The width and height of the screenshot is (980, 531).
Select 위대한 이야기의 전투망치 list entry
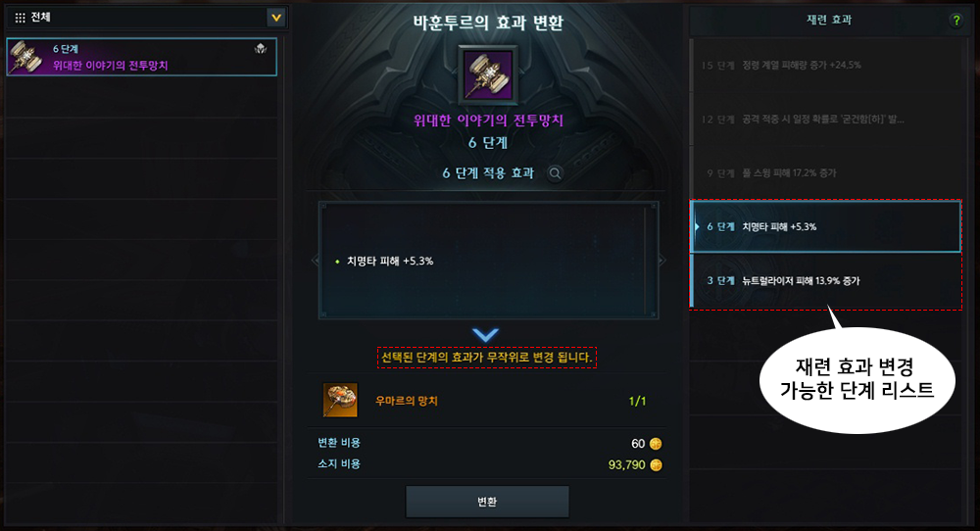pyautogui.click(x=142, y=57)
